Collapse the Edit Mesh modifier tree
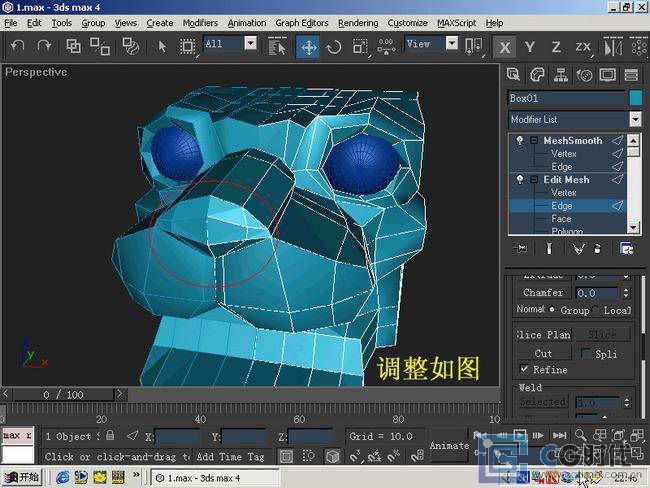The image size is (650, 488). coord(534,180)
